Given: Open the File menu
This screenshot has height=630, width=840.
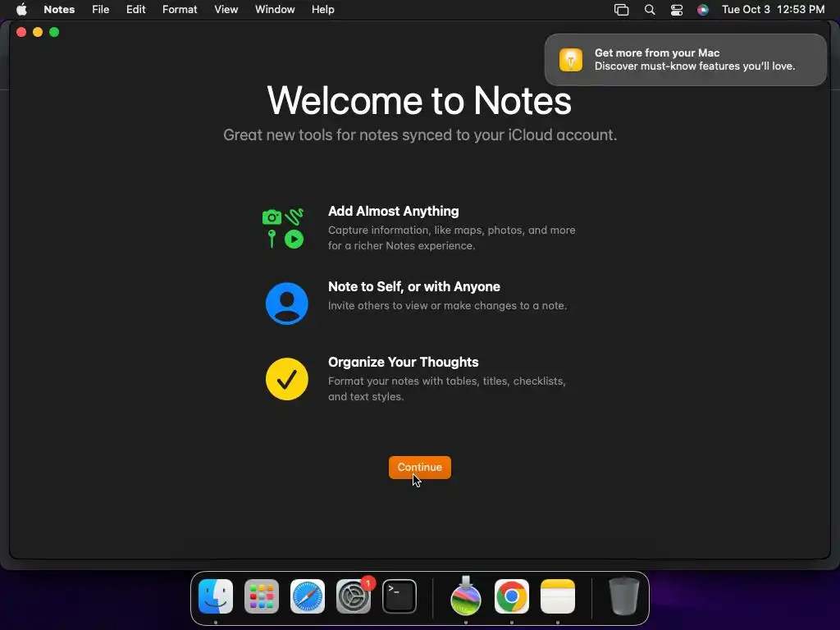Looking at the screenshot, I should click(x=100, y=10).
